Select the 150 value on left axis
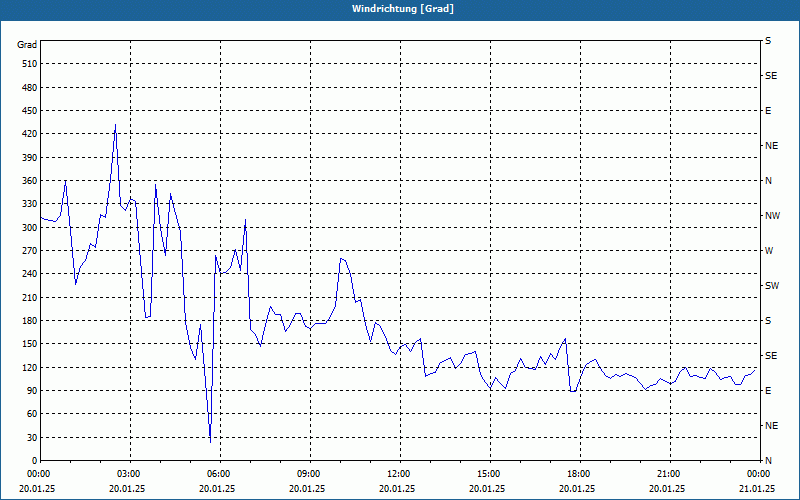Screen dimensions: 800x500 pos(30,344)
